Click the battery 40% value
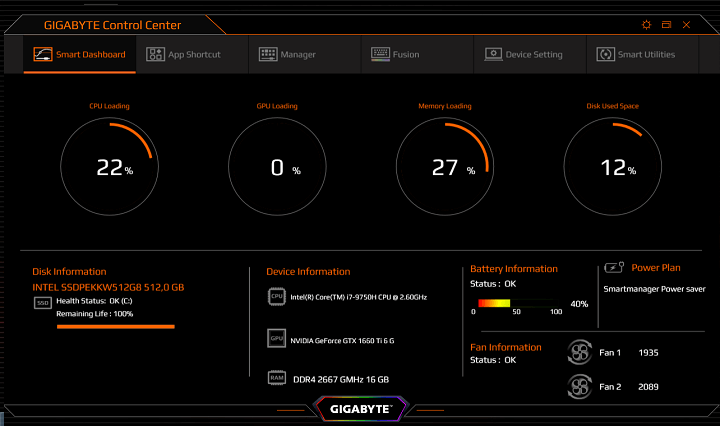Viewport: 720px width, 426px height. [x=579, y=304]
